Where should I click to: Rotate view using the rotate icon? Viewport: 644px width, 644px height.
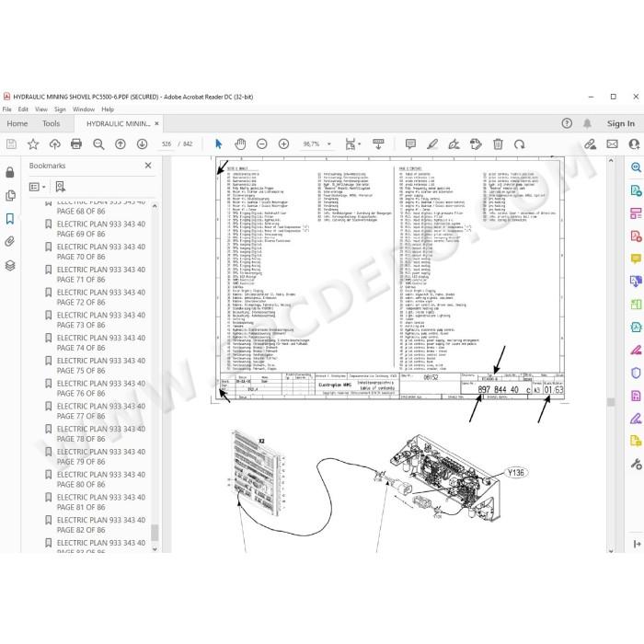(x=520, y=144)
